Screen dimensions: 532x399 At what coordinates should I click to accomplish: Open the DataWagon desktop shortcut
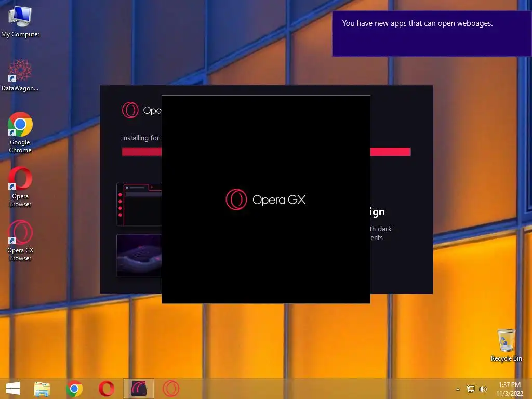click(20, 75)
